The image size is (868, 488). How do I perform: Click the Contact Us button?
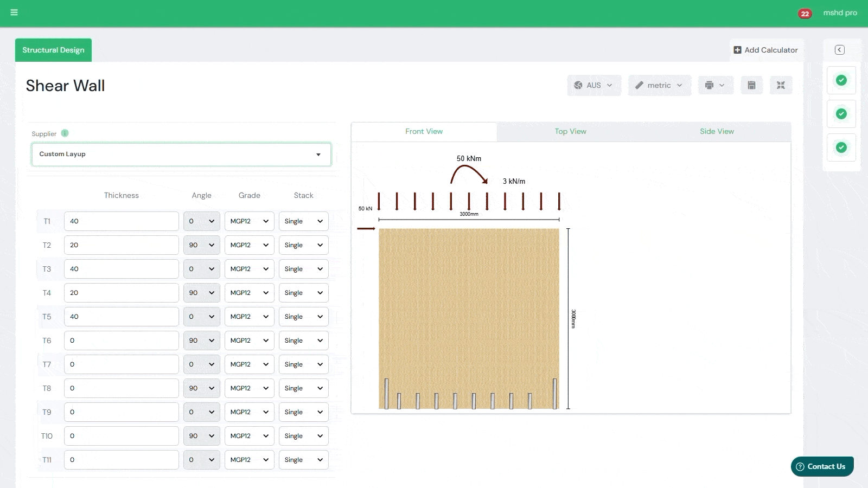pos(821,466)
